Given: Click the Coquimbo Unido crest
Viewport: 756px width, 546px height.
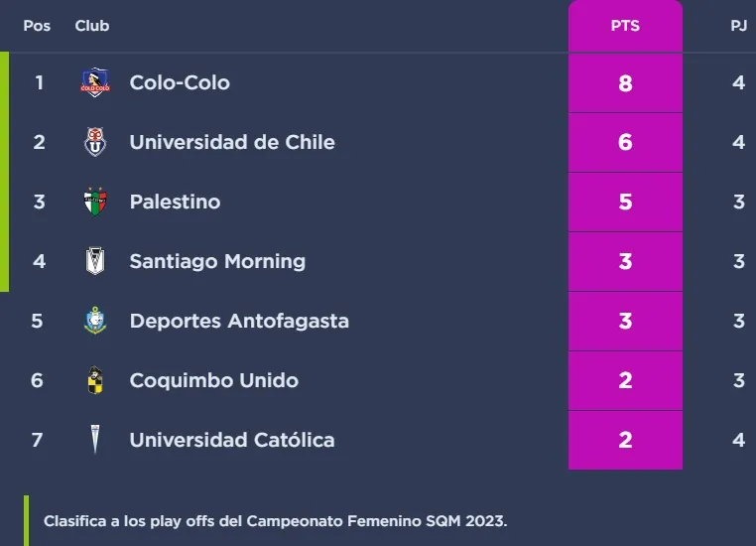Looking at the screenshot, I should (x=94, y=380).
